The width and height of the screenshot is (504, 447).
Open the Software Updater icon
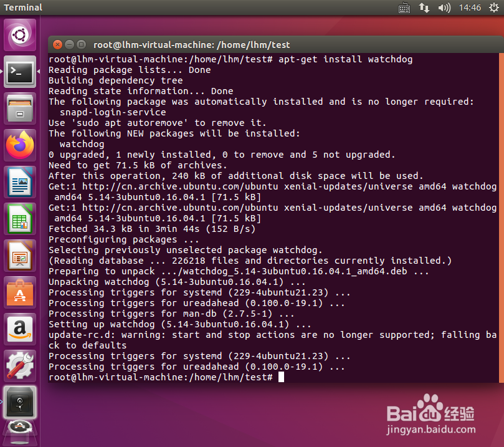point(20,431)
